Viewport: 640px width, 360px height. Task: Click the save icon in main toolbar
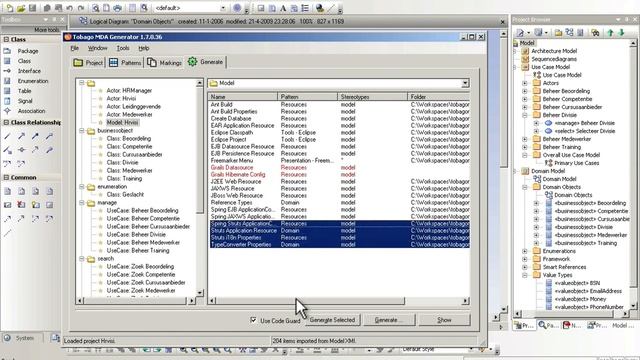[x=32, y=8]
